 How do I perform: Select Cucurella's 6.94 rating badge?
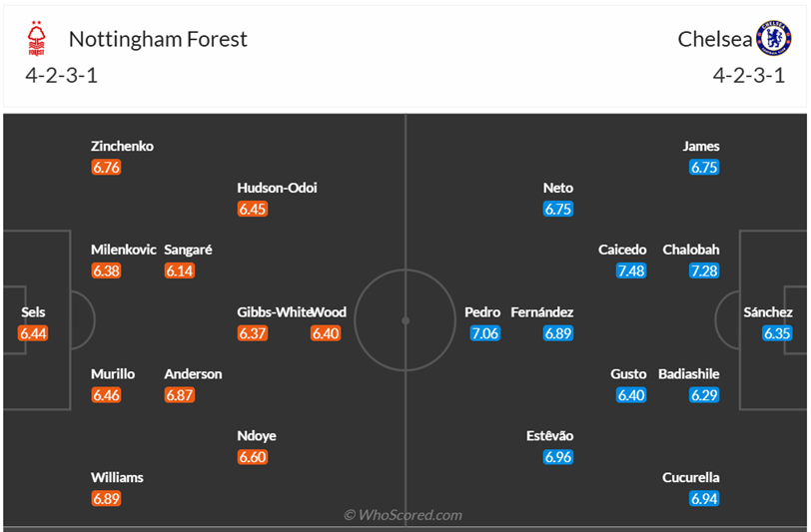pyautogui.click(x=704, y=498)
